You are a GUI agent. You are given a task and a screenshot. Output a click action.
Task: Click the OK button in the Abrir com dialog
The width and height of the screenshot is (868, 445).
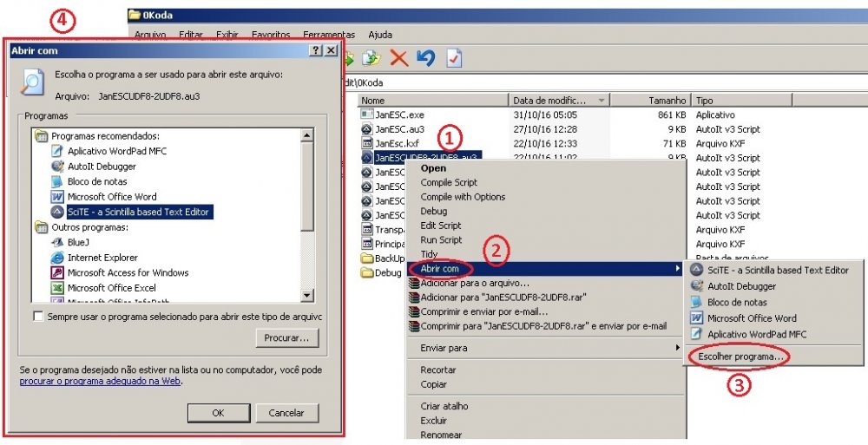pos(218,413)
